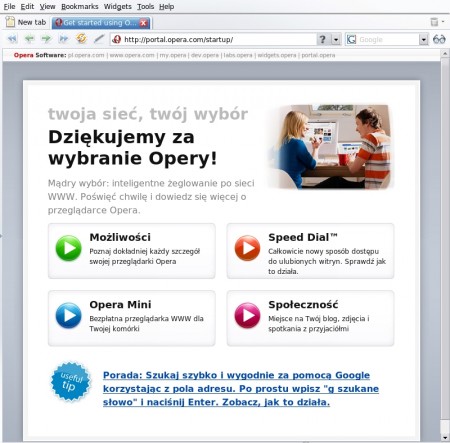The image size is (450, 443).
Task: Click the green Możliwości play button
Action: click(68, 248)
